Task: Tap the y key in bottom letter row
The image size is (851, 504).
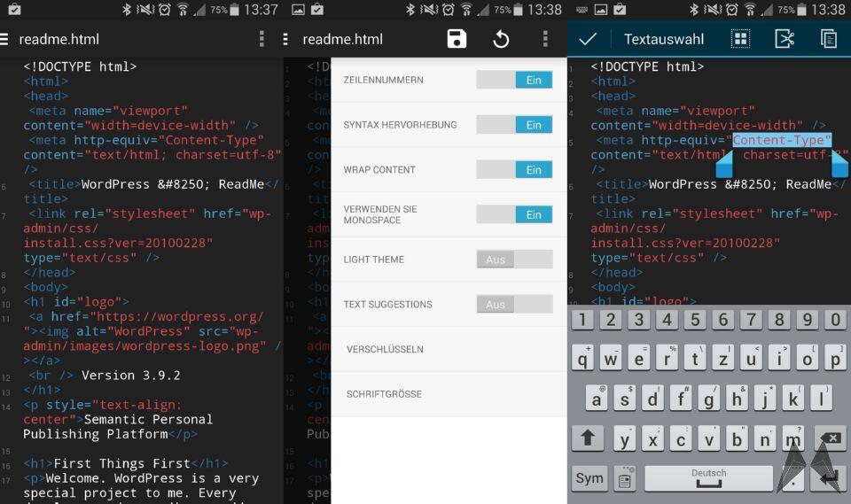Action: click(x=625, y=438)
